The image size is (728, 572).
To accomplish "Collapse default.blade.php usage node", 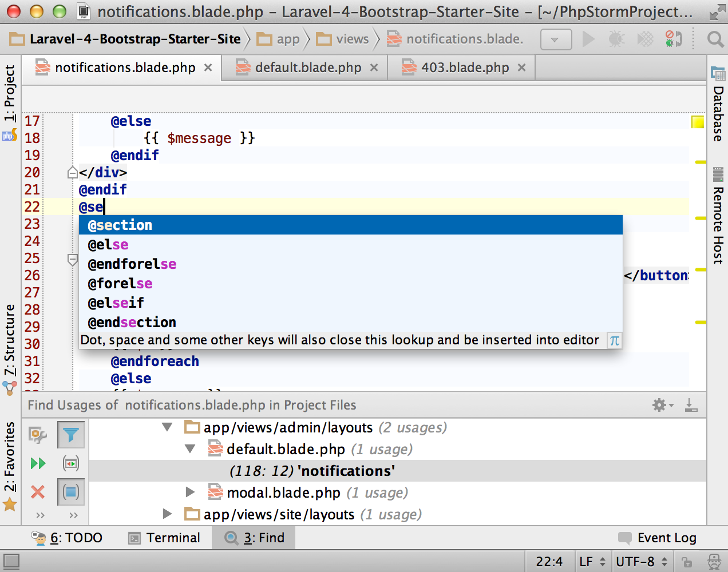I will pyautogui.click(x=191, y=449).
